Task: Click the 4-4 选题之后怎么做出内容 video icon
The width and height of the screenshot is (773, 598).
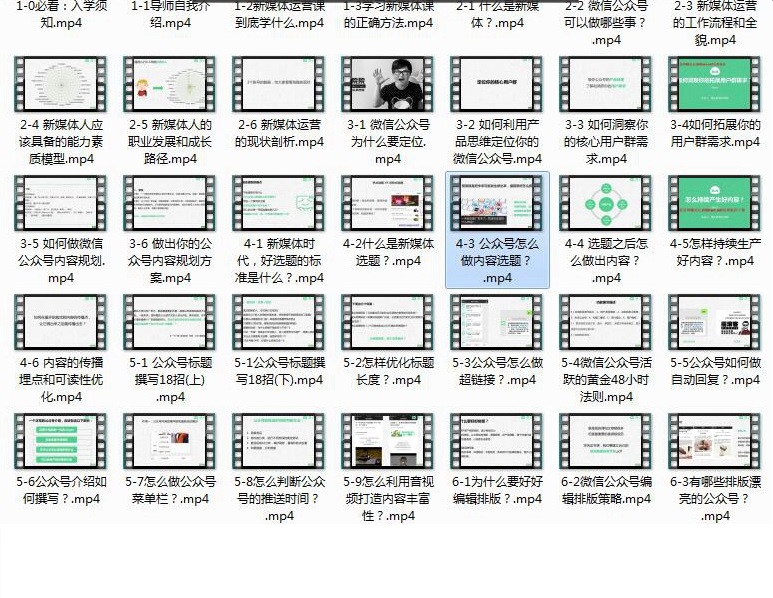Action: [606, 204]
